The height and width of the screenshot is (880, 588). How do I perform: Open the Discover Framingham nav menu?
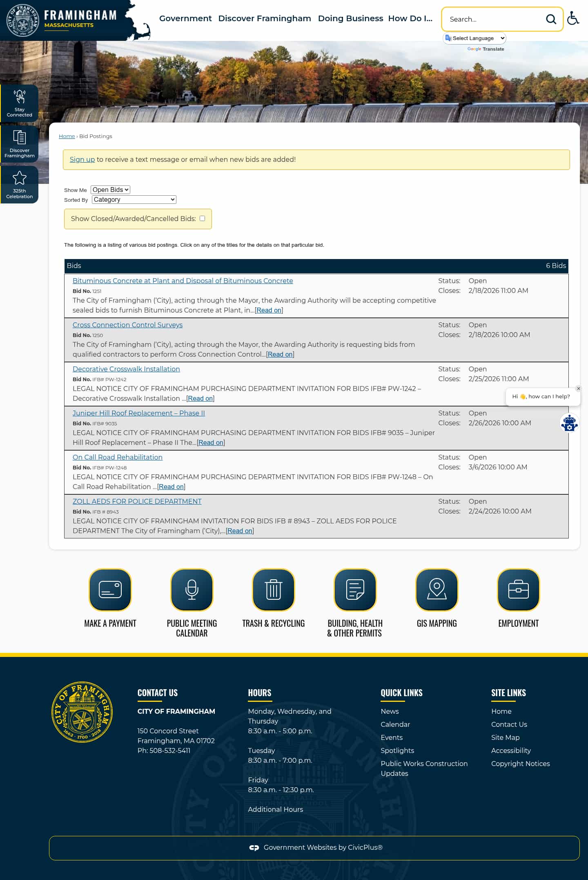(265, 18)
